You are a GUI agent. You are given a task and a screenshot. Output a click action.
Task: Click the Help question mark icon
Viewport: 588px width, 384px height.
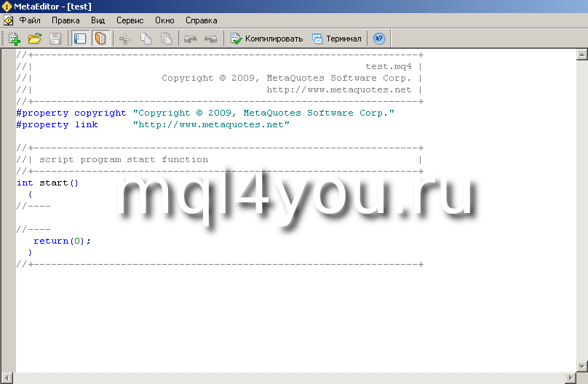click(x=379, y=39)
